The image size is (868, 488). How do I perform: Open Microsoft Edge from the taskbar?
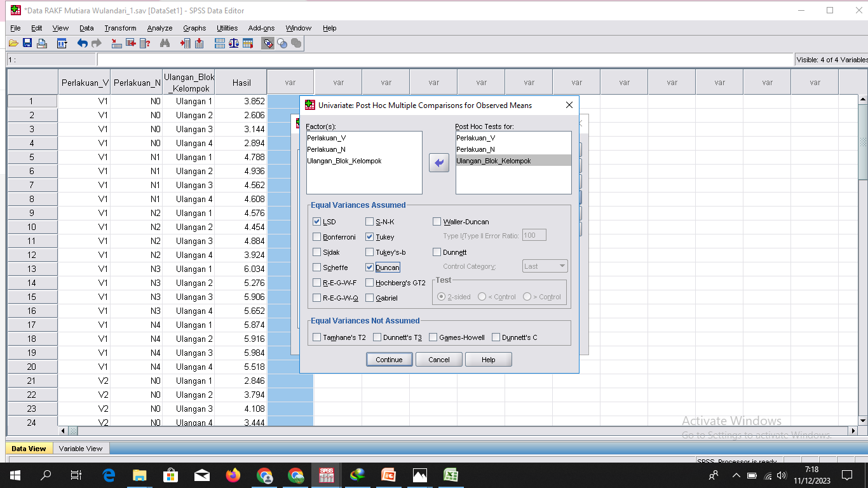pyautogui.click(x=109, y=475)
